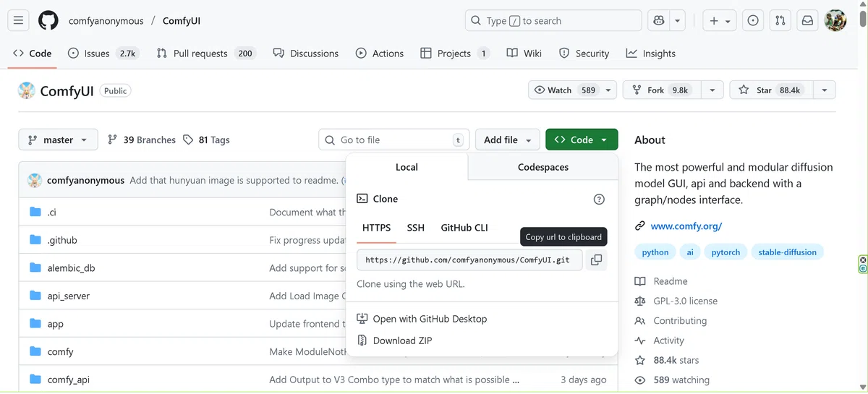Open pull requests icon in header
868x394 pixels.
click(x=780, y=21)
